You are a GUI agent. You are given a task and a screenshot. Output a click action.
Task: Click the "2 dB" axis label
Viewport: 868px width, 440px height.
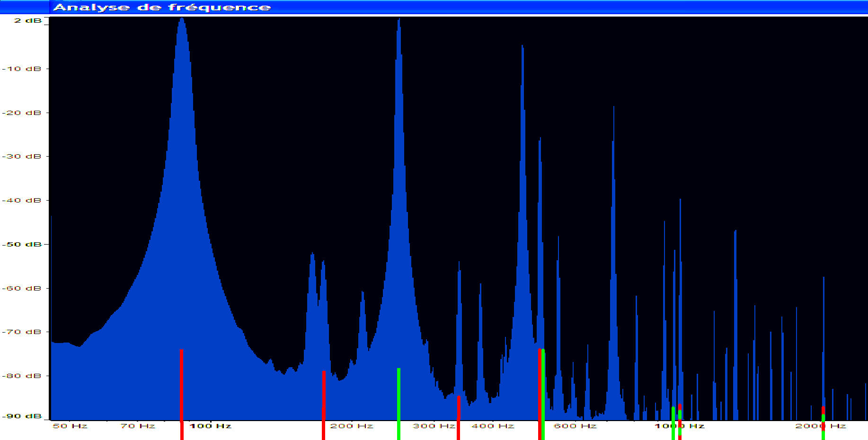[28, 20]
